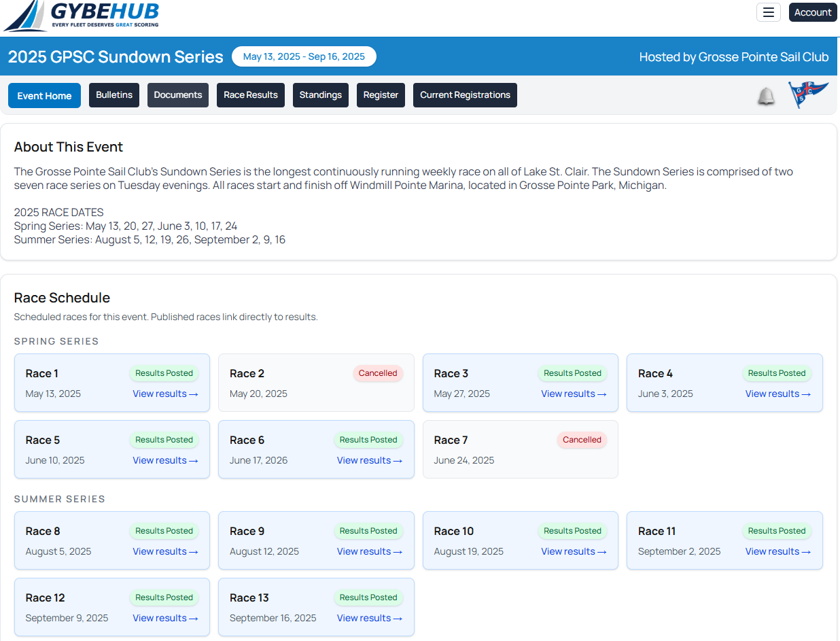View results for Race 10
This screenshot has width=840, height=641.
(x=574, y=551)
